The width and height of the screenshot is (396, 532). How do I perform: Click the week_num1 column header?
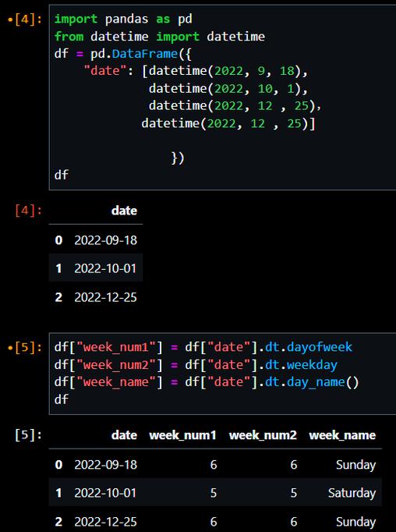tap(182, 435)
